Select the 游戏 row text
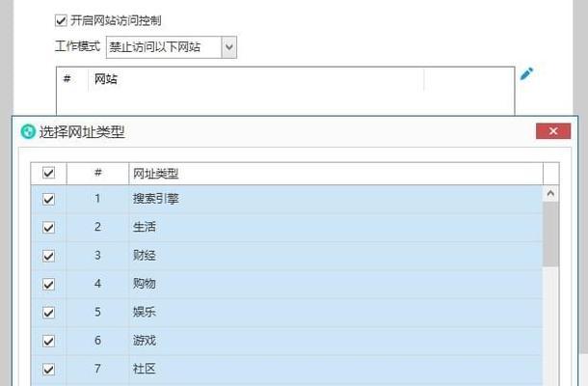Viewport: 588px width, 386px height. (x=144, y=341)
